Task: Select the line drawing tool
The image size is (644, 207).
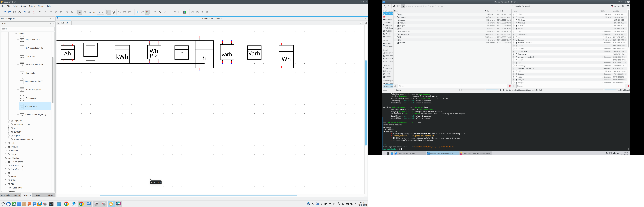Action: (165, 12)
